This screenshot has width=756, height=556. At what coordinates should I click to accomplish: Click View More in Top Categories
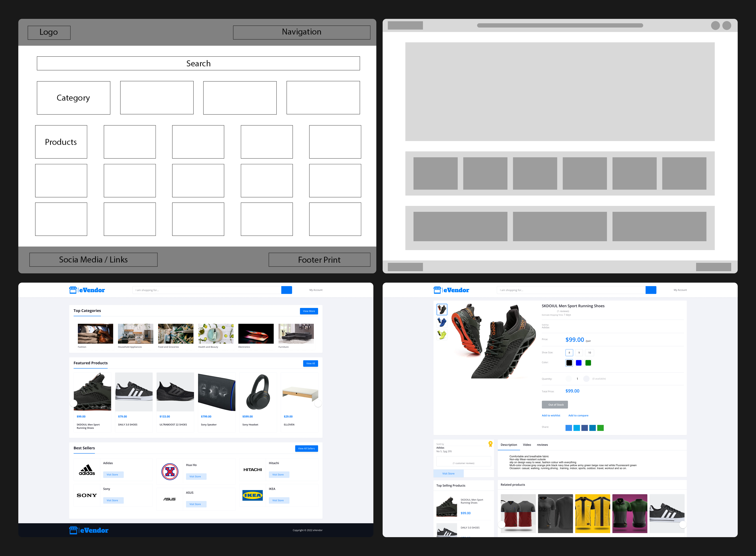(x=309, y=311)
